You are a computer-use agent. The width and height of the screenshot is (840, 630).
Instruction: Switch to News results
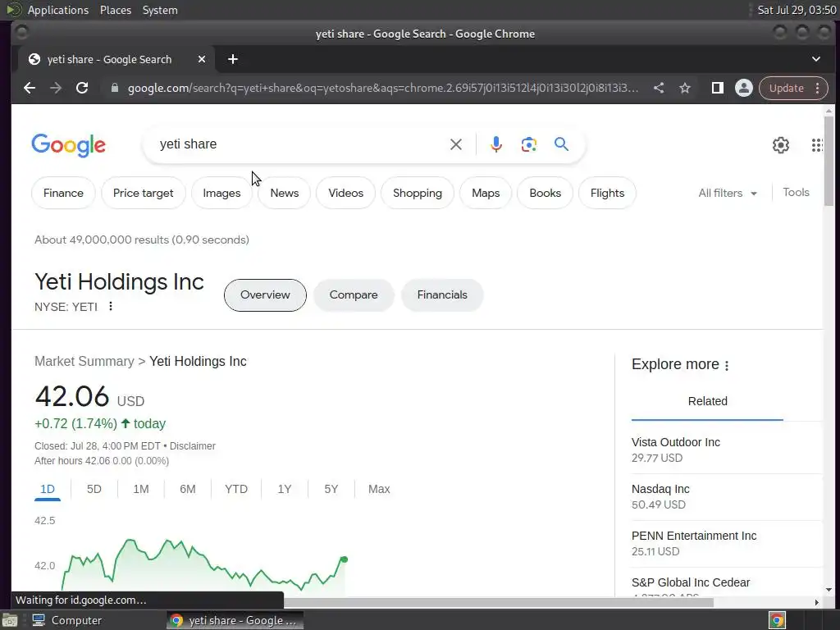(285, 193)
